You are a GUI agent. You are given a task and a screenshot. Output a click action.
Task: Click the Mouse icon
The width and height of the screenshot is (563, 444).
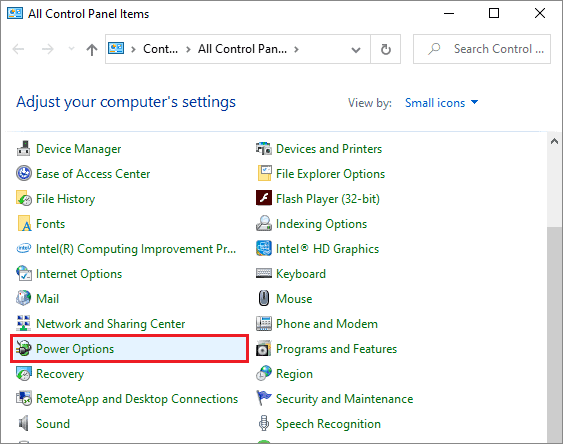coord(264,298)
